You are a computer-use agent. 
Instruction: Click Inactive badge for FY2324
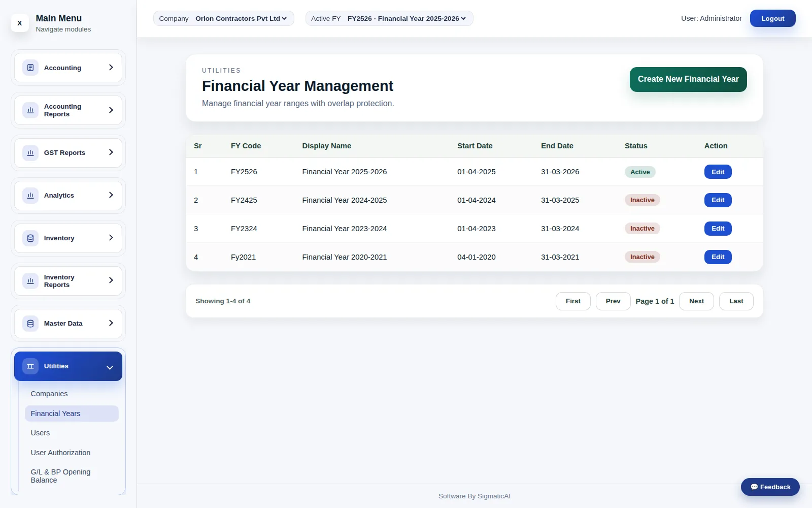click(x=642, y=229)
